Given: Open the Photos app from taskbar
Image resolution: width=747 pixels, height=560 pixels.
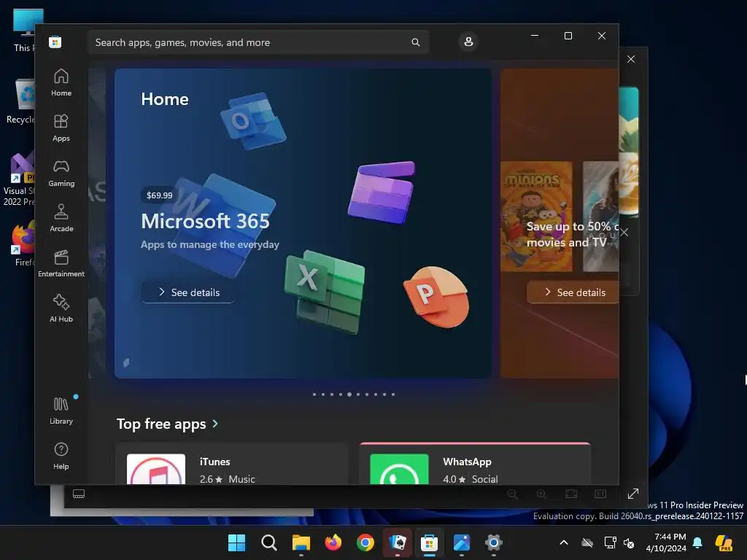Looking at the screenshot, I should tap(462, 542).
